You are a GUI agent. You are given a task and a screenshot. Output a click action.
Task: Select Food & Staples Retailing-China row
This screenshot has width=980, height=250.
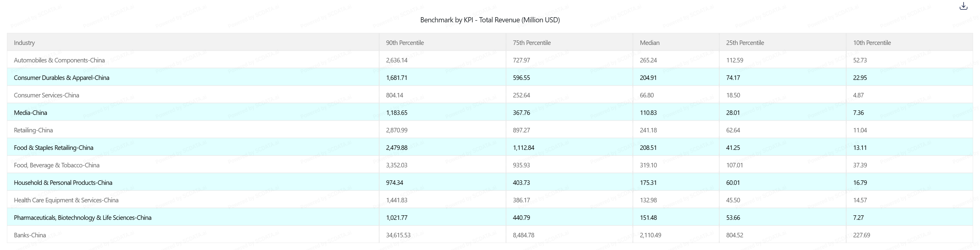(53, 147)
